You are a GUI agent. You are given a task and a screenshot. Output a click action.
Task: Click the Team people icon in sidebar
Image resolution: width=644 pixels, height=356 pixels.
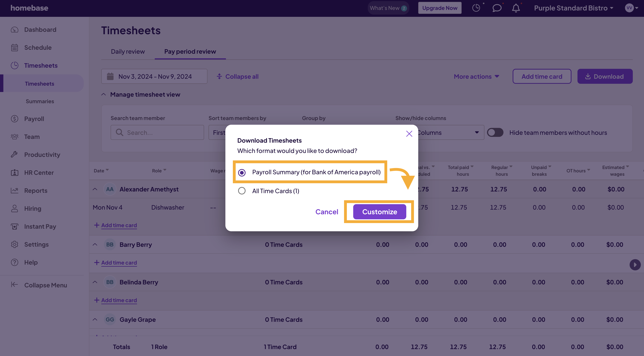(15, 137)
